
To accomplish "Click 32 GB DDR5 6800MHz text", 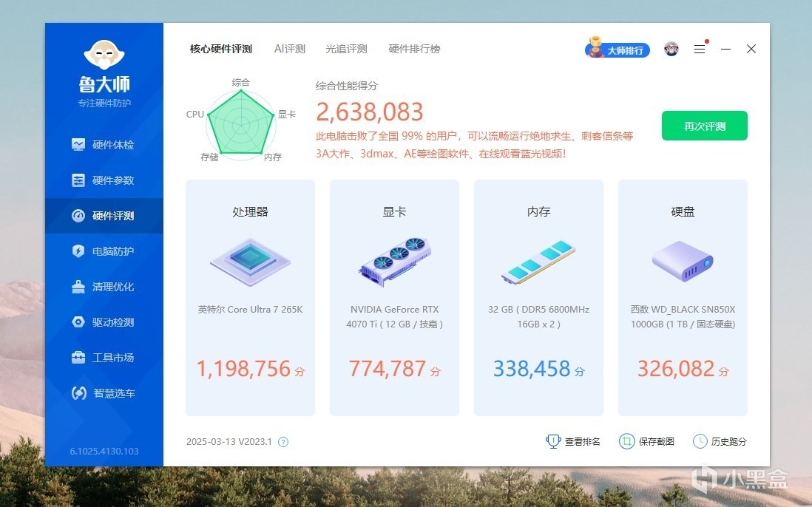I will coord(538,316).
